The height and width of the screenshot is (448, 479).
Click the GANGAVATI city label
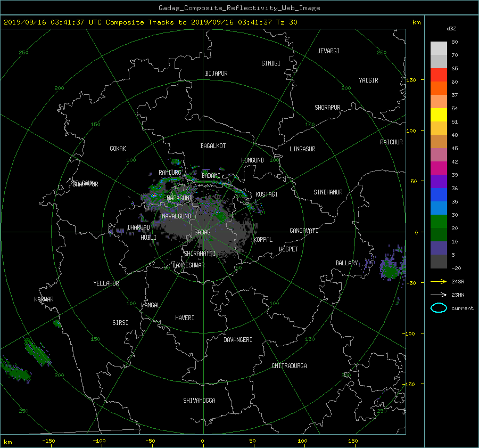tap(304, 231)
